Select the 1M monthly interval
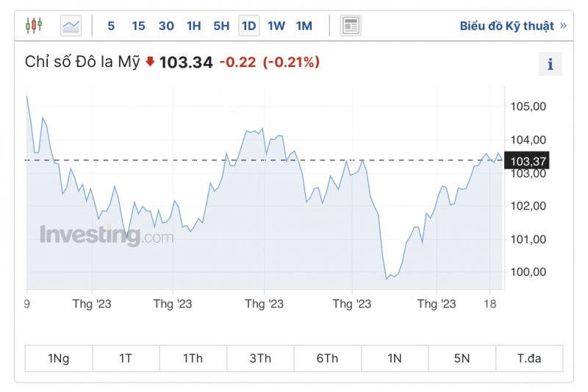Screen dimensions: 588x392 [x=304, y=26]
